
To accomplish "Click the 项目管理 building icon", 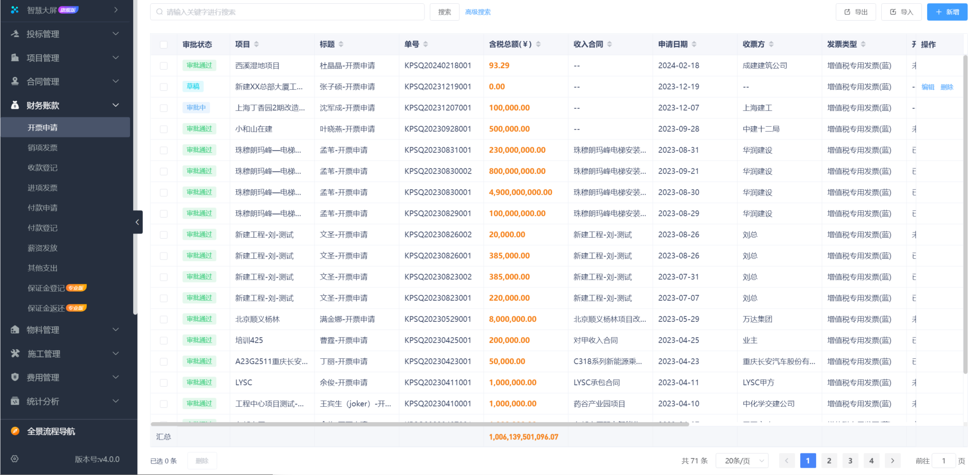I will [x=15, y=58].
